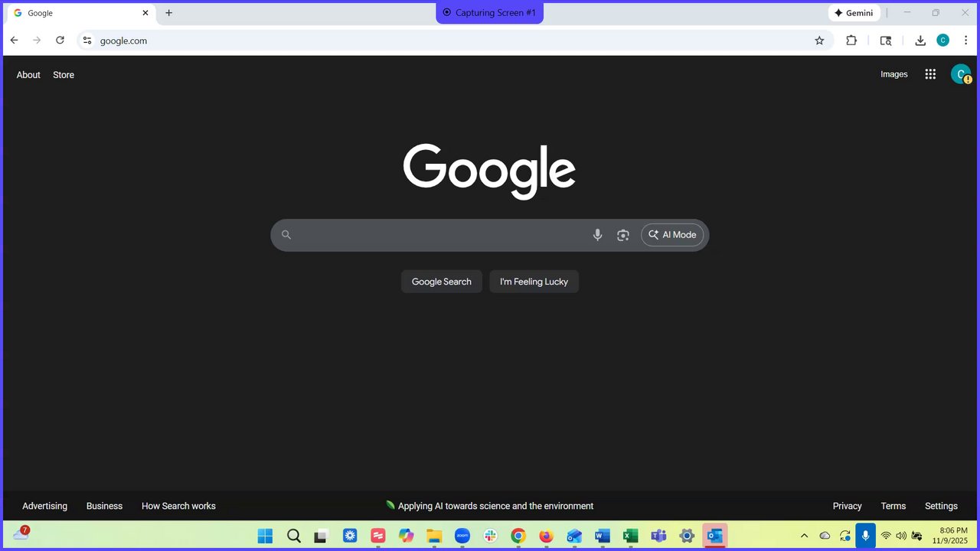980x551 pixels.
Task: View site information icon in address bar
Action: tap(87, 41)
